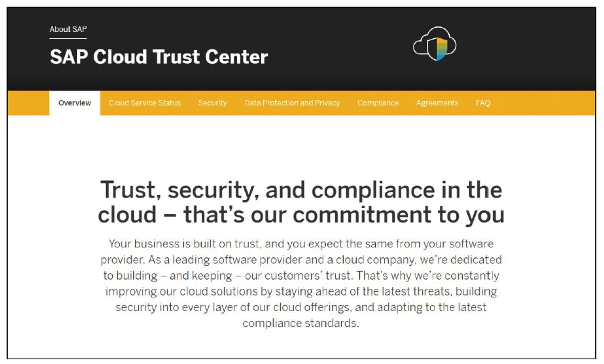Viewport: 604px width, 364px height.
Task: Open the Security section
Action: 213,103
